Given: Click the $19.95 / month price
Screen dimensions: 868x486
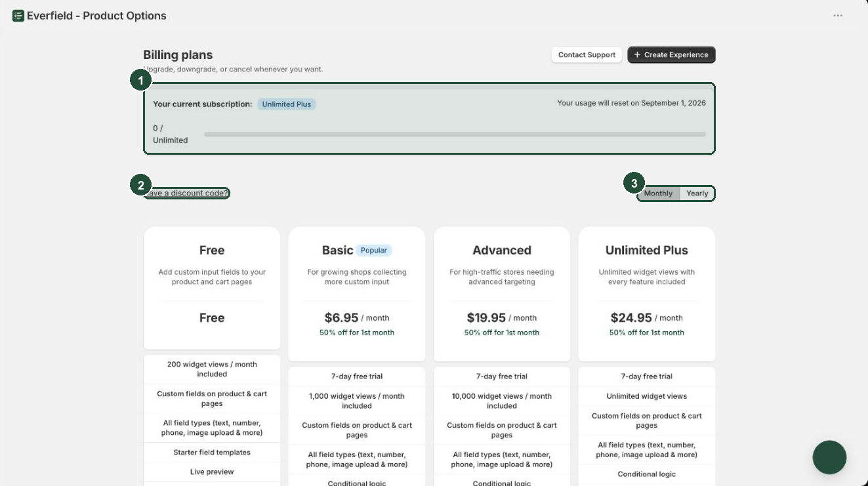Looking at the screenshot, I should (502, 318).
